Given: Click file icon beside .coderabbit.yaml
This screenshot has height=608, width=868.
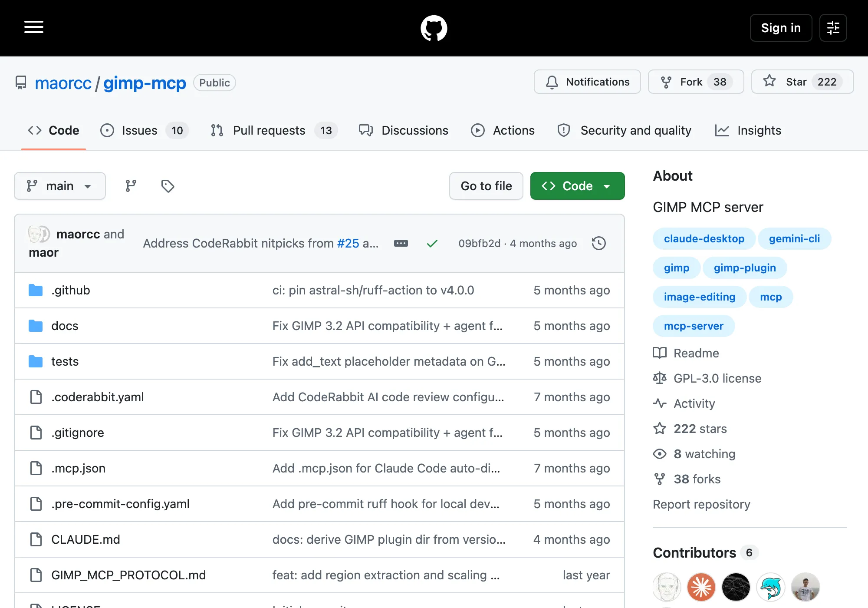Looking at the screenshot, I should [36, 397].
